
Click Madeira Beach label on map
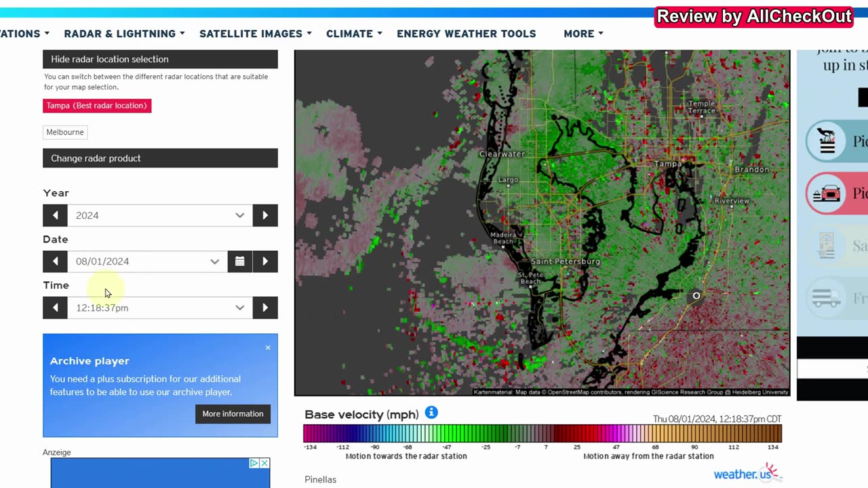(x=502, y=238)
